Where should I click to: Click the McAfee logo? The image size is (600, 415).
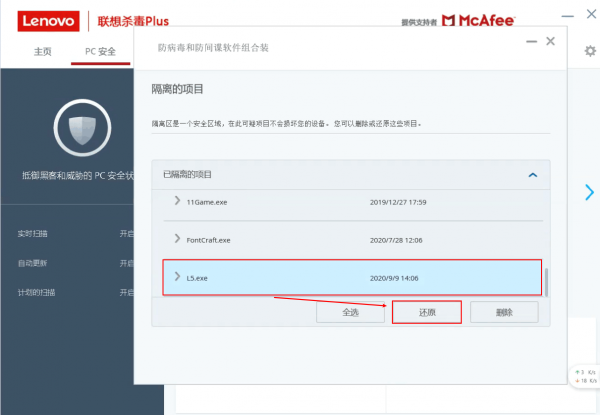tap(478, 21)
